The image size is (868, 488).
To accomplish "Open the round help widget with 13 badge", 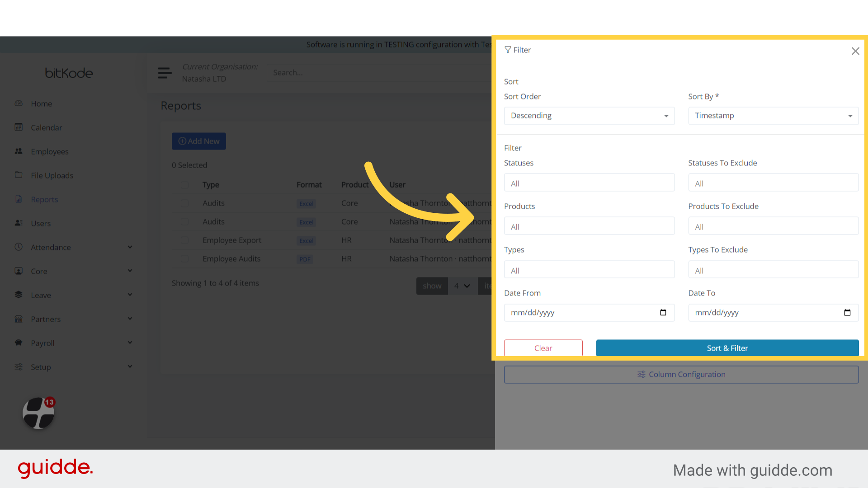I will tap(38, 413).
